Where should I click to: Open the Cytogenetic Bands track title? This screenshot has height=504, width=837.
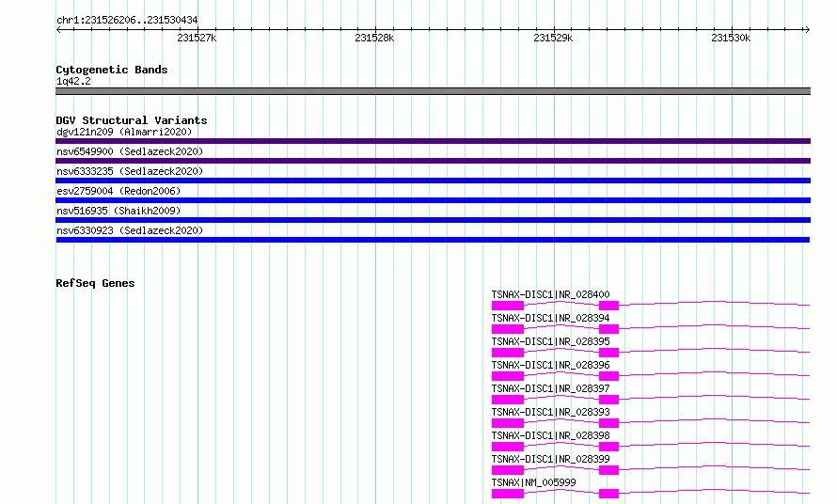pyautogui.click(x=112, y=70)
